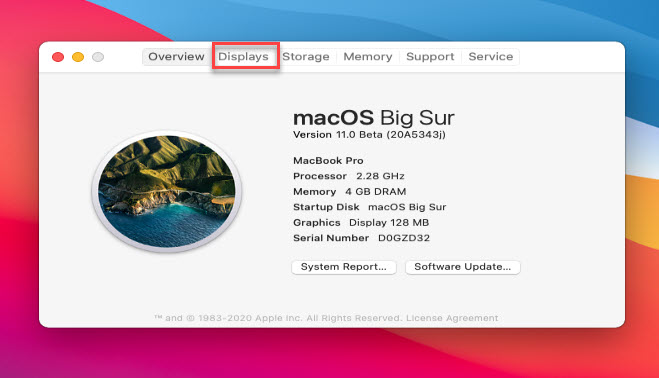
Task: Select the Memory tab
Action: coord(368,57)
